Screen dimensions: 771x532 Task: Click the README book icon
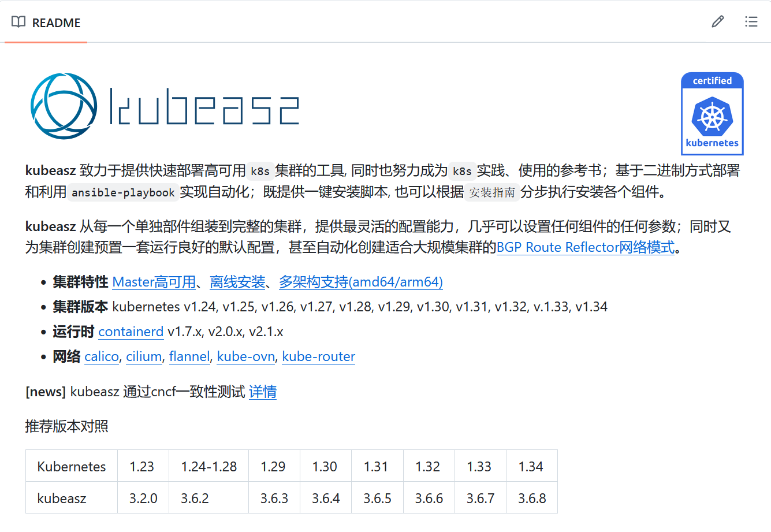tap(18, 22)
